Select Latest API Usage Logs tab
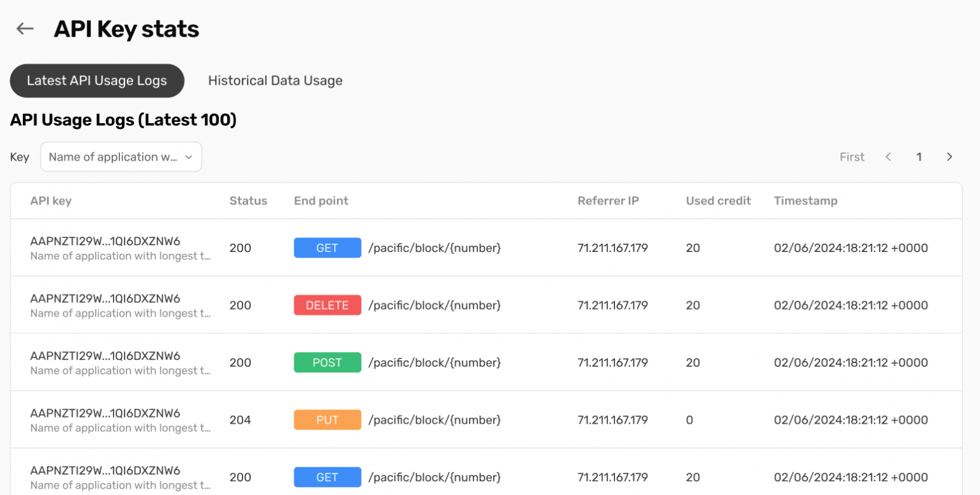980x495 pixels. pyautogui.click(x=97, y=81)
